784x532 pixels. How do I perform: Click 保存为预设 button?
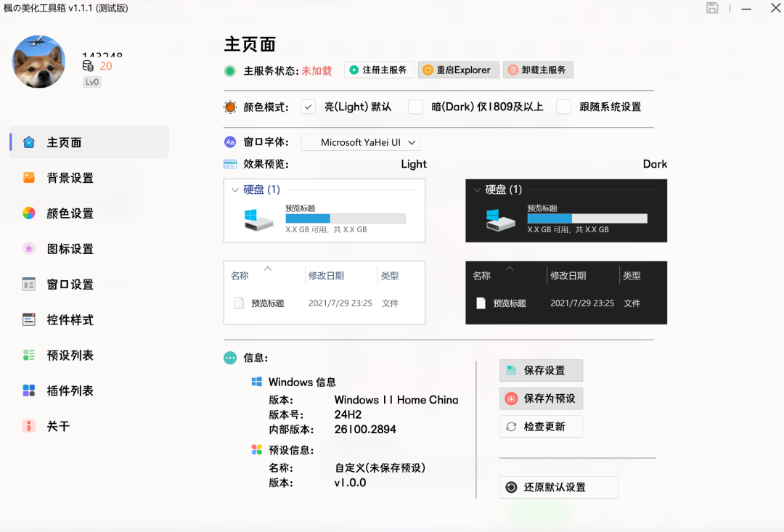coord(541,398)
